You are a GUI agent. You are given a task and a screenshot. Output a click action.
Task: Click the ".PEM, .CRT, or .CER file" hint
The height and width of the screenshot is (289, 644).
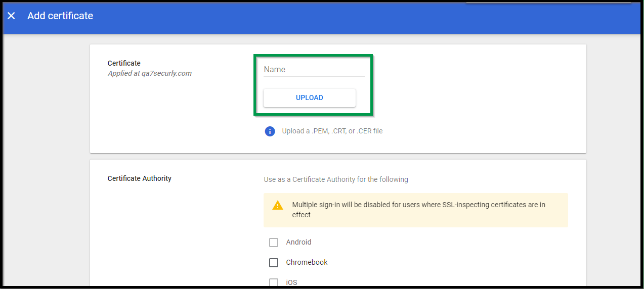coord(332,131)
